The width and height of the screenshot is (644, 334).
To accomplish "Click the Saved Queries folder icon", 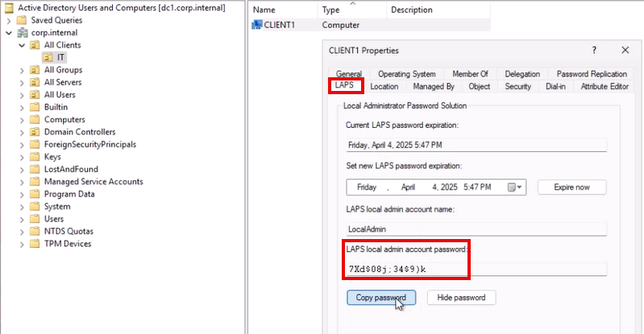I will 22,20.
